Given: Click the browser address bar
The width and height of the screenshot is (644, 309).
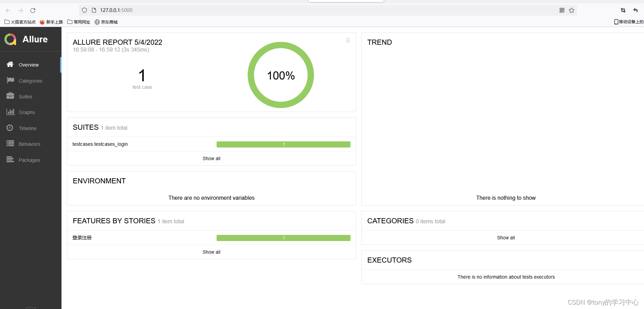Looking at the screenshot, I should (x=239, y=10).
